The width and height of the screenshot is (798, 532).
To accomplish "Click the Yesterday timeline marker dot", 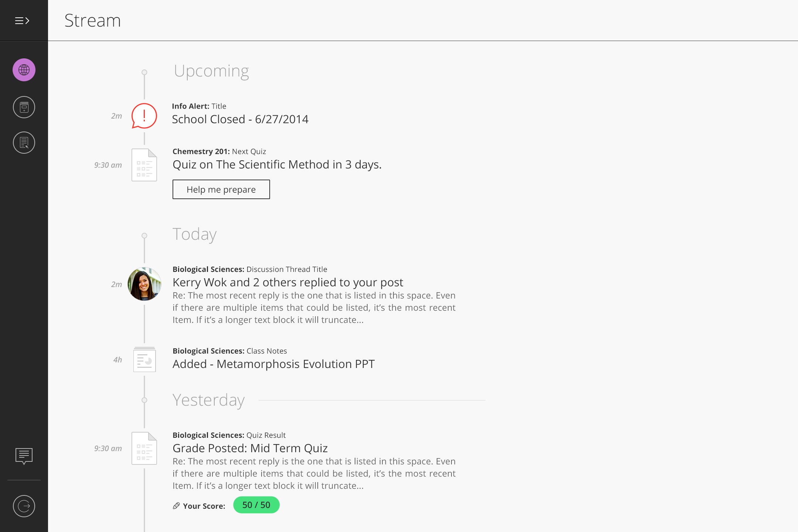I will pyautogui.click(x=144, y=400).
